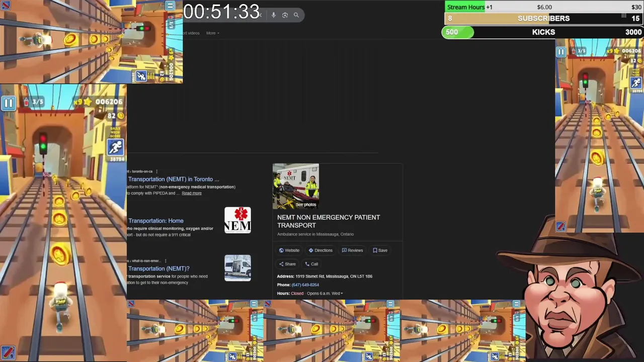This screenshot has height=362, width=644.
Task: Click the microphone voice search icon
Action: pos(273,15)
